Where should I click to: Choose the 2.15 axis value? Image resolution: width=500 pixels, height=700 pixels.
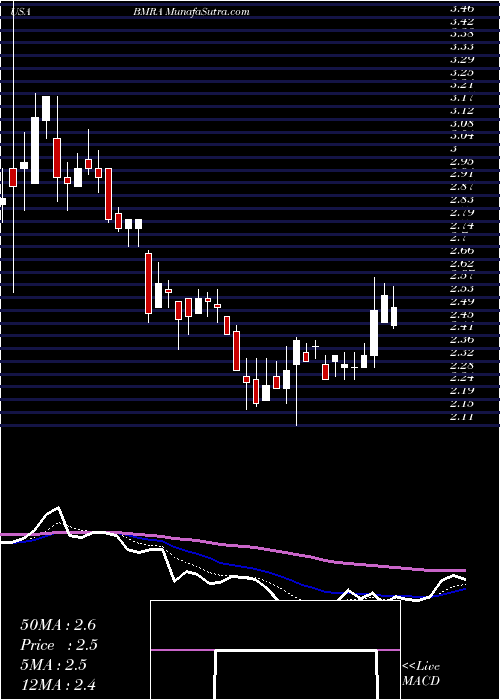tap(461, 404)
